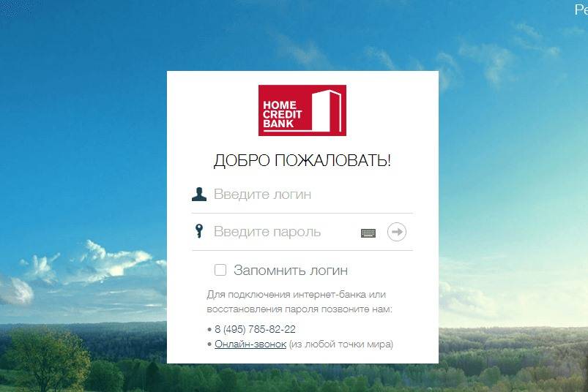588x392 pixels.
Task: Click the Home Credit Bank logo
Action: [x=302, y=110]
